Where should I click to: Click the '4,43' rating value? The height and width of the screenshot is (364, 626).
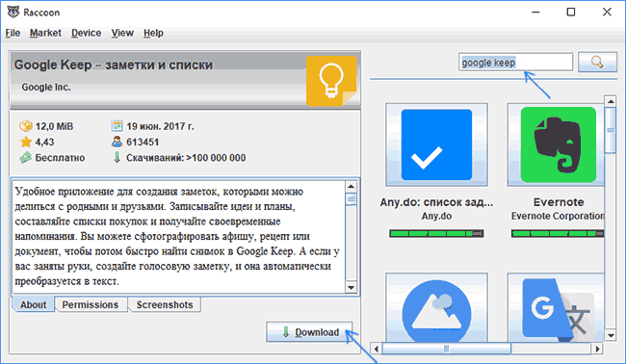pos(44,143)
